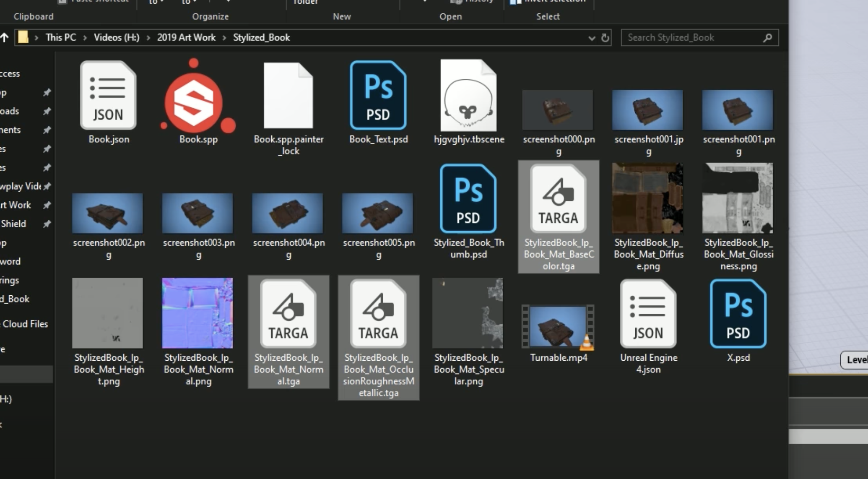The height and width of the screenshot is (479, 868).
Task: Click the Book.spp.painter_lock blank file
Action: point(288,96)
